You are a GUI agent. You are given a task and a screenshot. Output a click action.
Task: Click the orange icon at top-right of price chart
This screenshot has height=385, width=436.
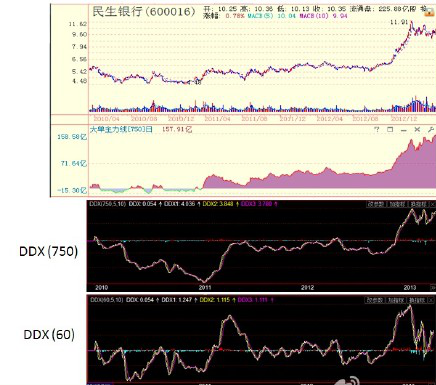428,12
